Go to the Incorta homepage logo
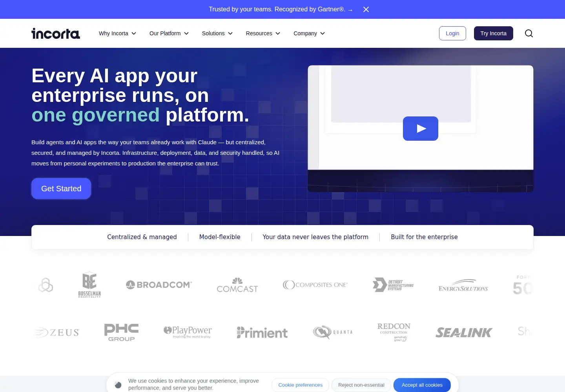 (x=56, y=34)
